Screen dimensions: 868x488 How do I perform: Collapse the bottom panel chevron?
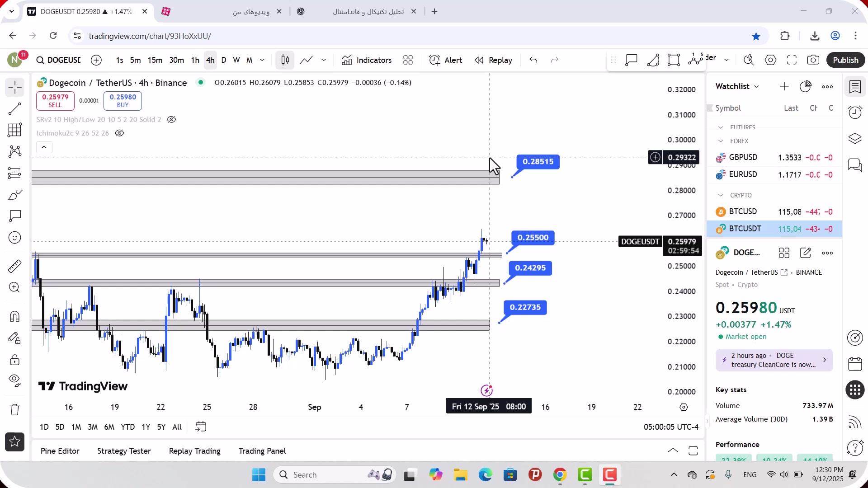click(x=673, y=450)
